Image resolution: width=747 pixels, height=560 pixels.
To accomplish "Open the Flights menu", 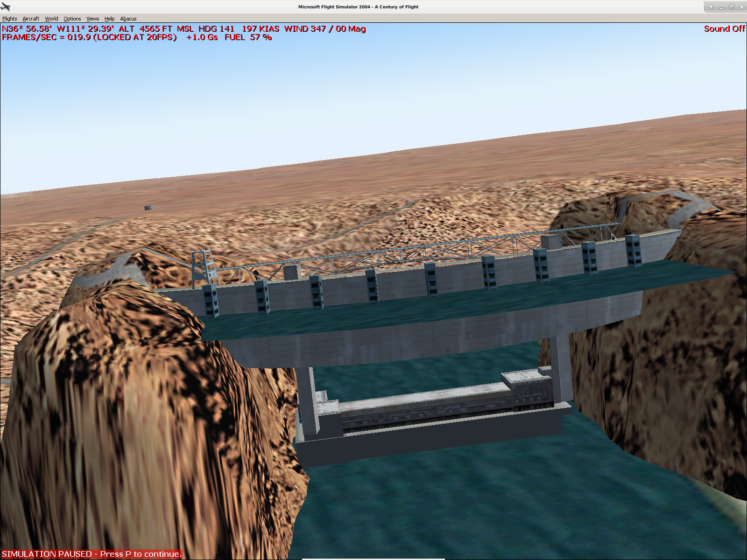I will 9,19.
